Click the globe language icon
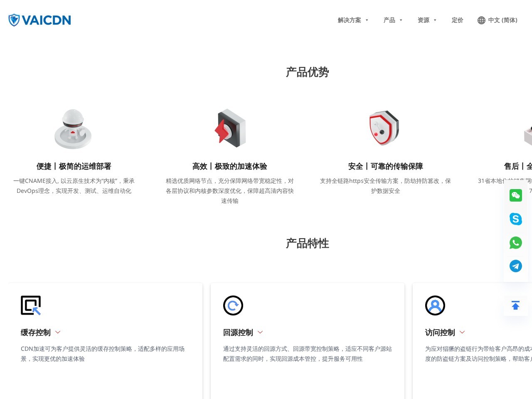 [481, 20]
